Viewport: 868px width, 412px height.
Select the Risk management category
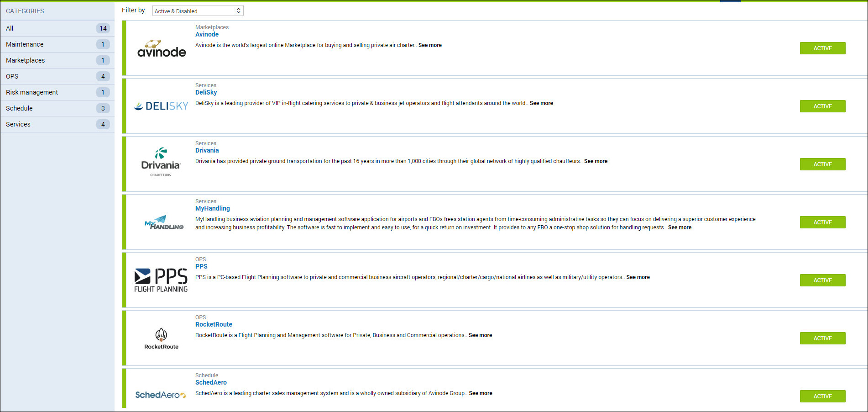58,92
